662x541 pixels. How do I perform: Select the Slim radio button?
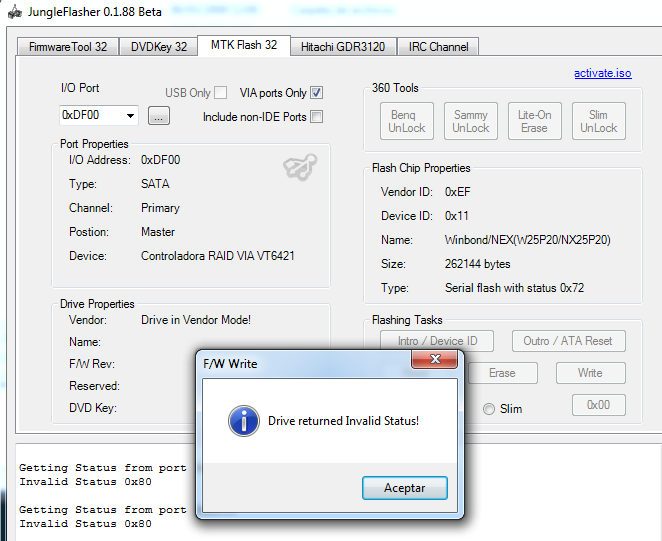(489, 409)
